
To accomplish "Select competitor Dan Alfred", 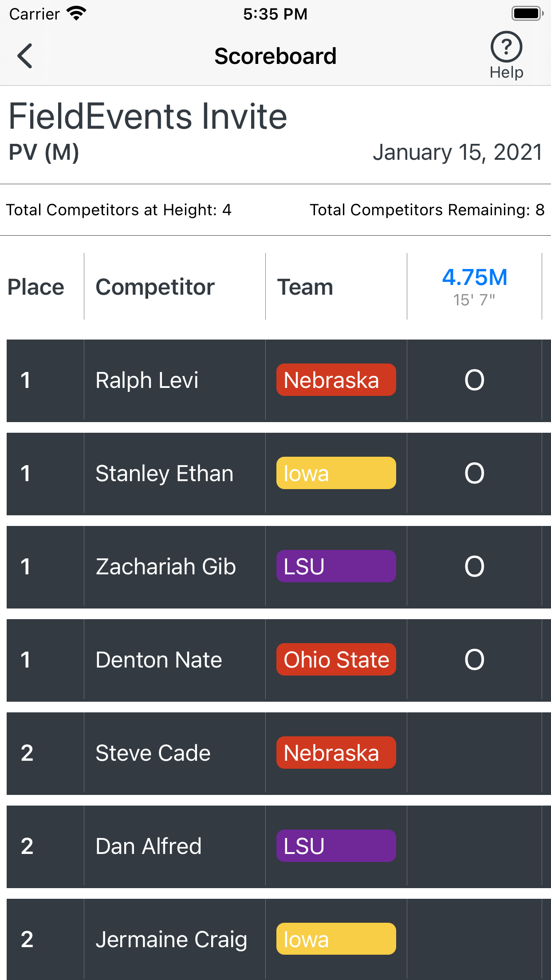I will (149, 846).
